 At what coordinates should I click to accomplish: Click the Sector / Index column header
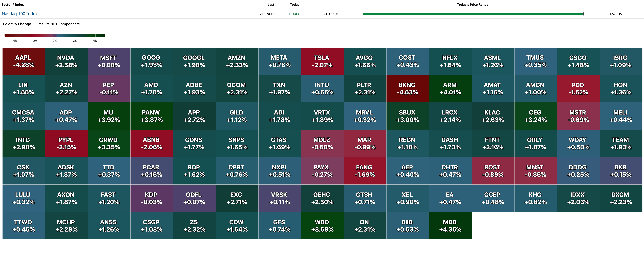(x=13, y=4)
